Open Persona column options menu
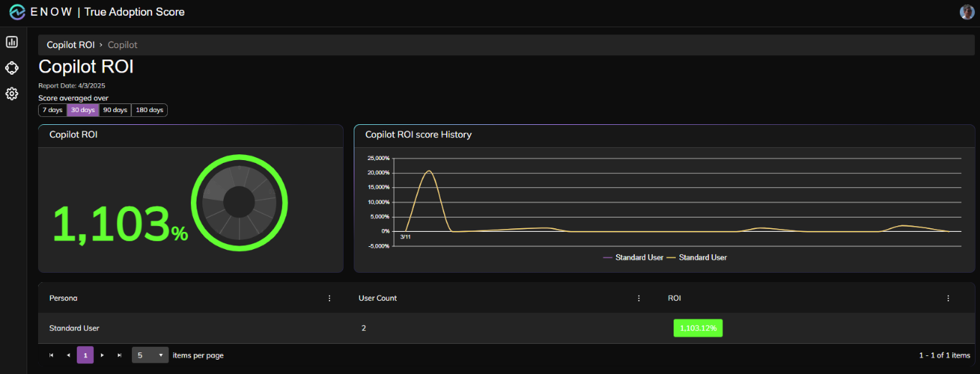 tap(329, 298)
